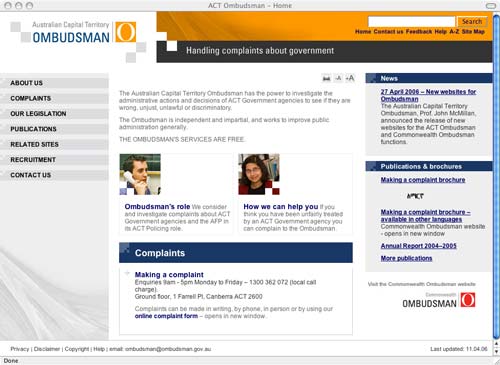Open the Site Map link
This screenshot has width=500, height=365.
(x=473, y=32)
